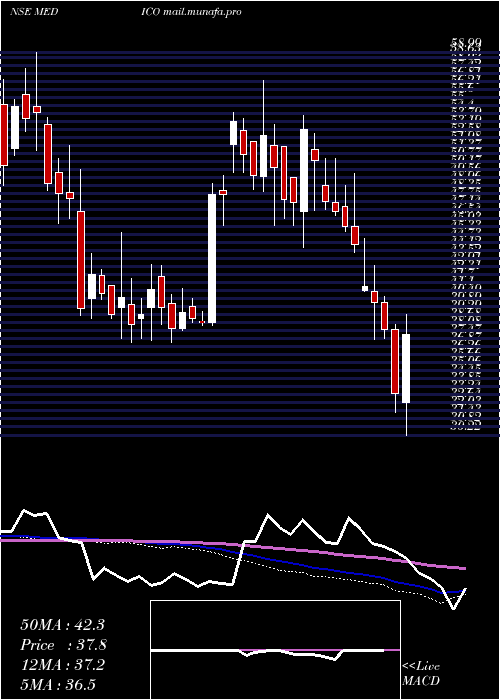Click the tall white bullish candlestick mid-chart

pos(212,258)
